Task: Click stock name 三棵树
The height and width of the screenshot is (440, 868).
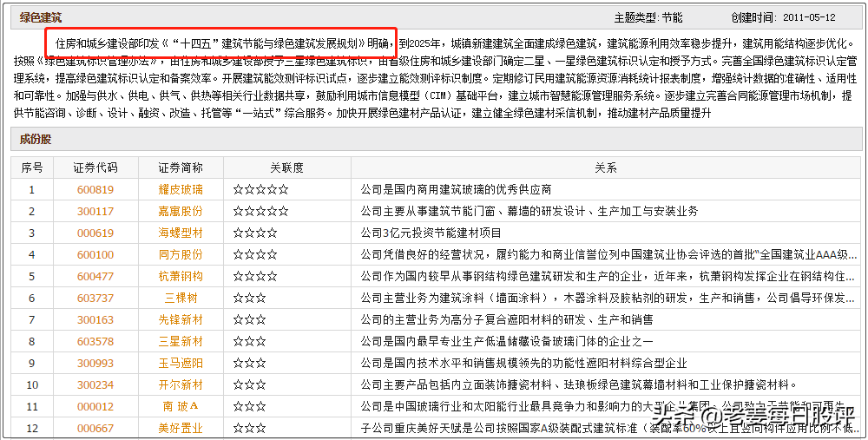Action: pos(181,299)
